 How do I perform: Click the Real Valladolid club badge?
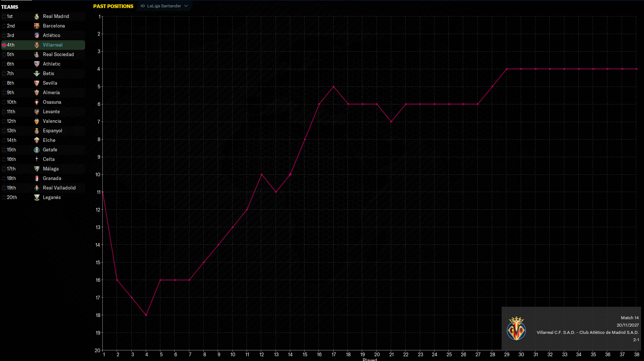[37, 188]
